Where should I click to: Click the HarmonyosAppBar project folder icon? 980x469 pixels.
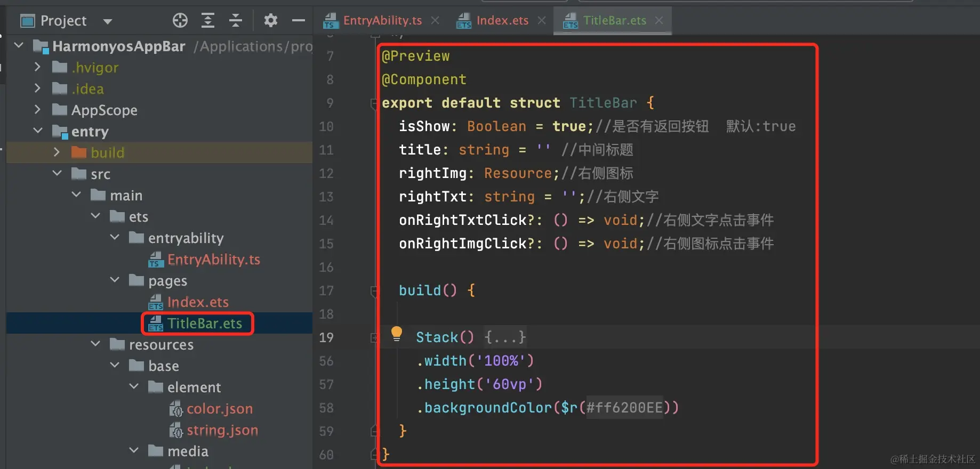tap(41, 46)
